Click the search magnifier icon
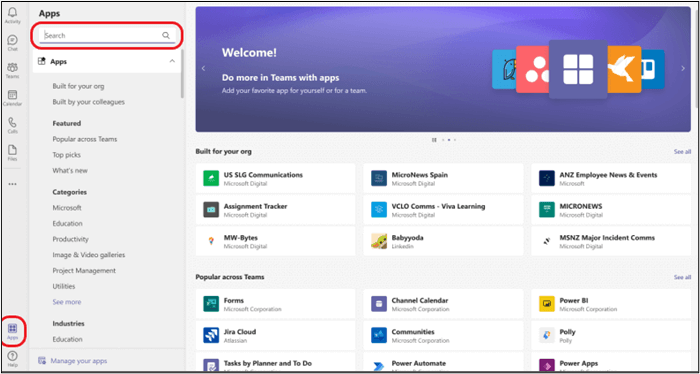Screen dimensions: 700x374 [166, 35]
